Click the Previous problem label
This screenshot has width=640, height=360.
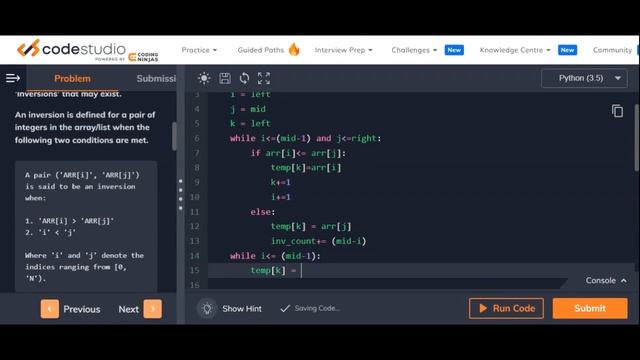click(82, 309)
